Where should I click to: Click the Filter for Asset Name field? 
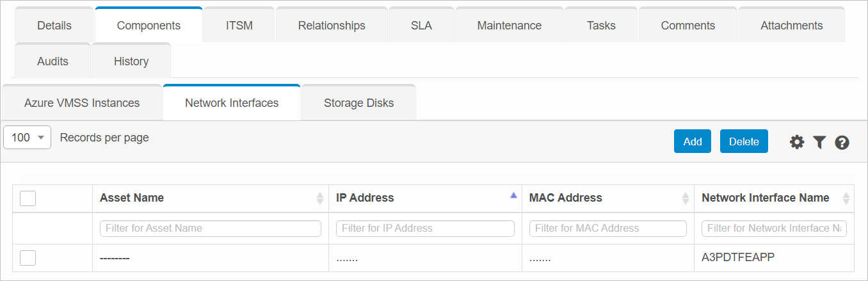click(211, 229)
